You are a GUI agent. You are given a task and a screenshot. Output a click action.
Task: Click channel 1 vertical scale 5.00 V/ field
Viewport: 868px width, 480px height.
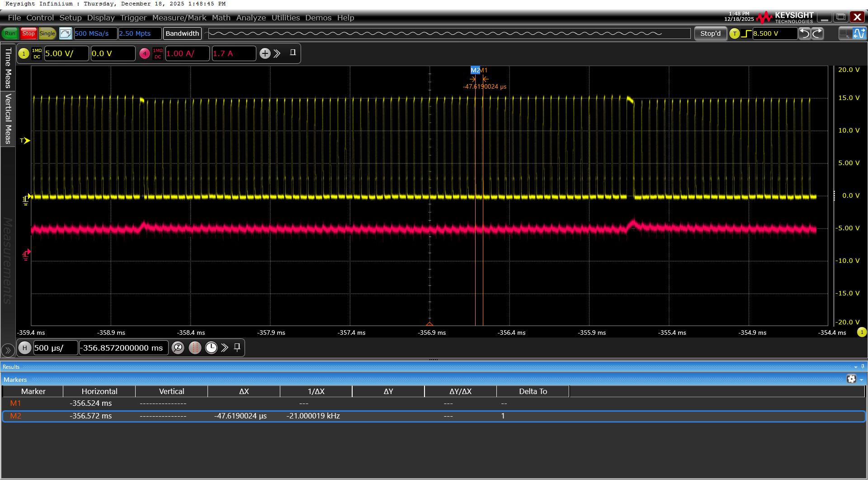(66, 53)
